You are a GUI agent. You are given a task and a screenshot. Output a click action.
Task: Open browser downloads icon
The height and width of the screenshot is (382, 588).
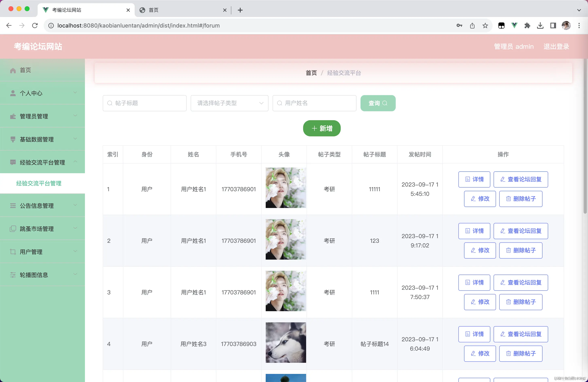pyautogui.click(x=540, y=25)
